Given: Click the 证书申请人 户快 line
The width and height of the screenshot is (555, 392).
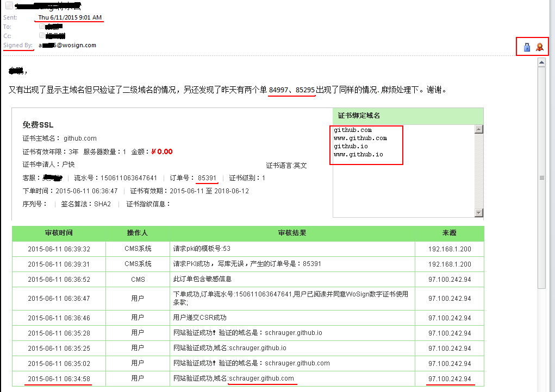Looking at the screenshot, I should [x=48, y=165].
